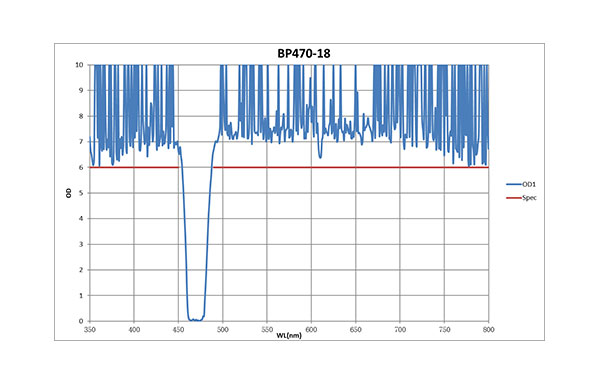This screenshot has width=600, height=383.
Task: Click the 3 label on OD axis
Action: [81, 244]
